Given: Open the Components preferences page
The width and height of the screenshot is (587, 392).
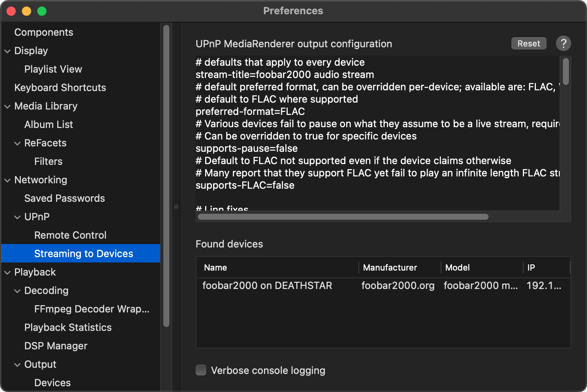Looking at the screenshot, I should coord(43,32).
